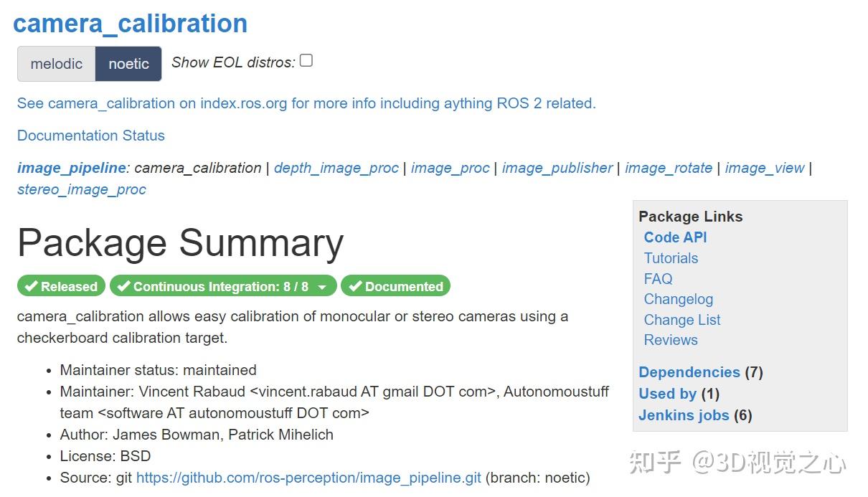Image resolution: width=868 pixels, height=497 pixels.
Task: Select the noetic distro button
Action: pyautogui.click(x=128, y=64)
